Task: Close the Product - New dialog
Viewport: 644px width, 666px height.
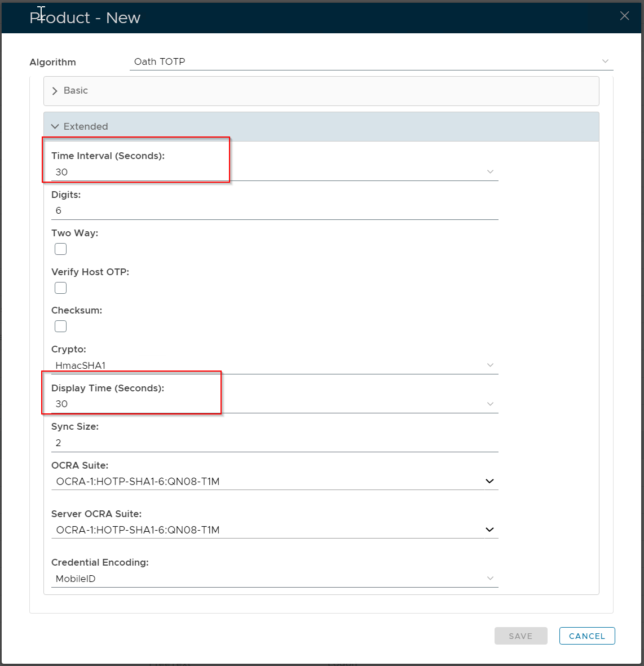Action: pyautogui.click(x=624, y=16)
